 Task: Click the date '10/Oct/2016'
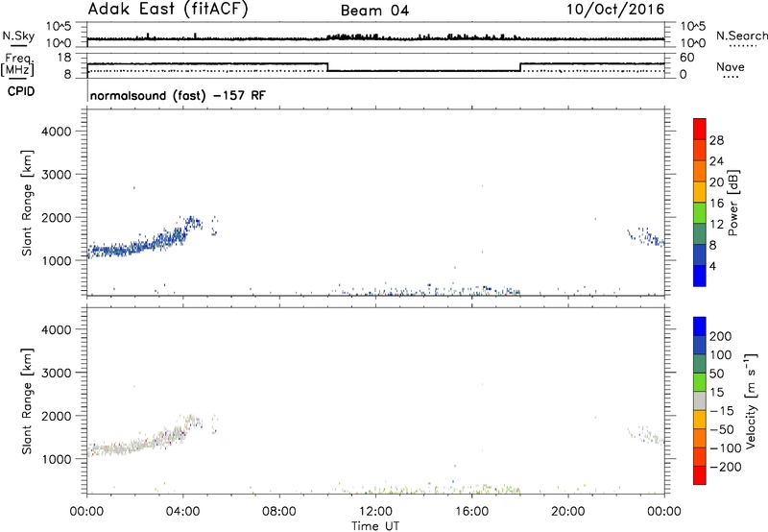615,10
